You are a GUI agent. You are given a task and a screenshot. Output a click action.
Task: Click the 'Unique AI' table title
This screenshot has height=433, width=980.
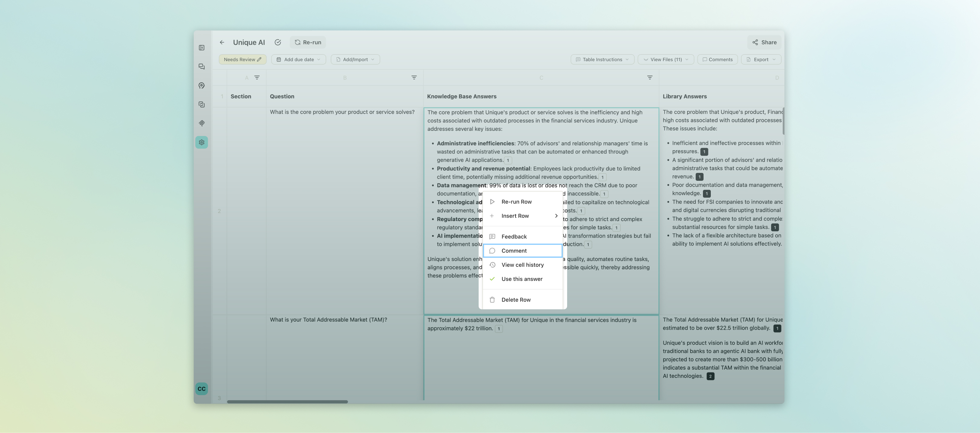249,42
